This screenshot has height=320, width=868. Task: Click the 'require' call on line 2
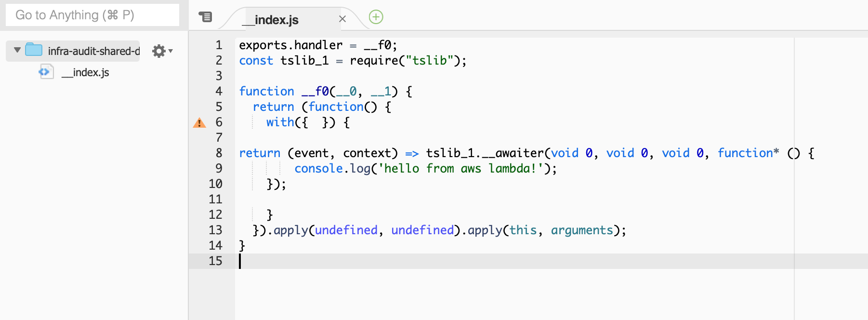(374, 60)
